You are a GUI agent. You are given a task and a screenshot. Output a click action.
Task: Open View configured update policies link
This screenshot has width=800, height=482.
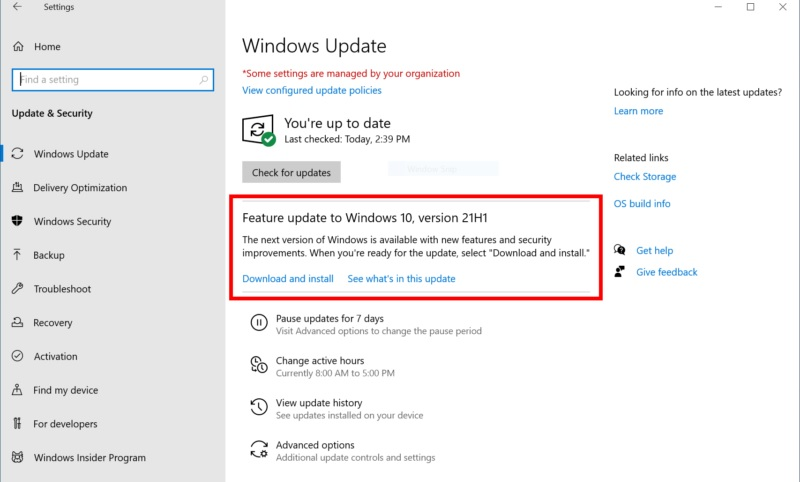tap(312, 90)
